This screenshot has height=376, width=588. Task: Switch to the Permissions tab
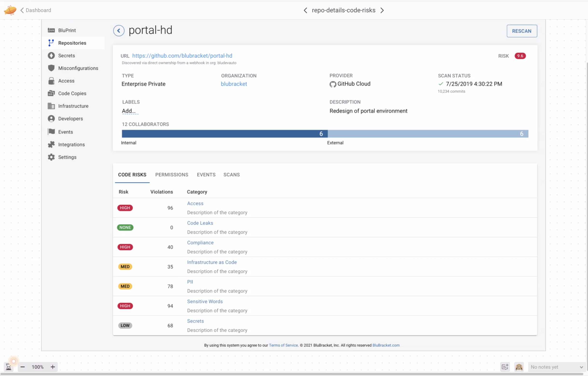click(172, 175)
